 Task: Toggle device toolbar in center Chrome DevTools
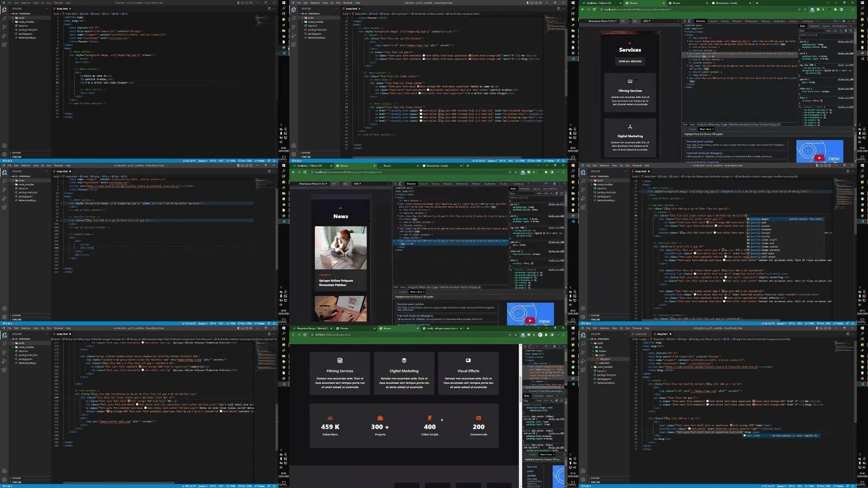coord(401,183)
